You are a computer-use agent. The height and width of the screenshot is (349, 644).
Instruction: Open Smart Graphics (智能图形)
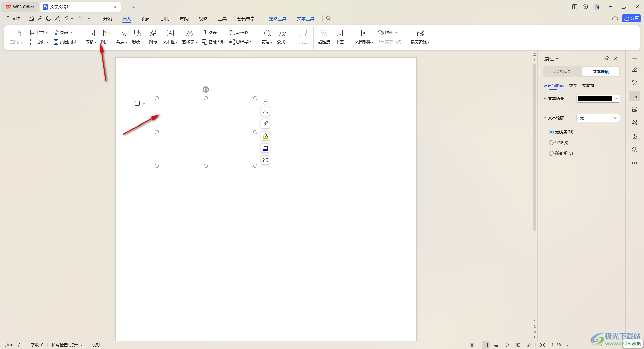coord(213,42)
